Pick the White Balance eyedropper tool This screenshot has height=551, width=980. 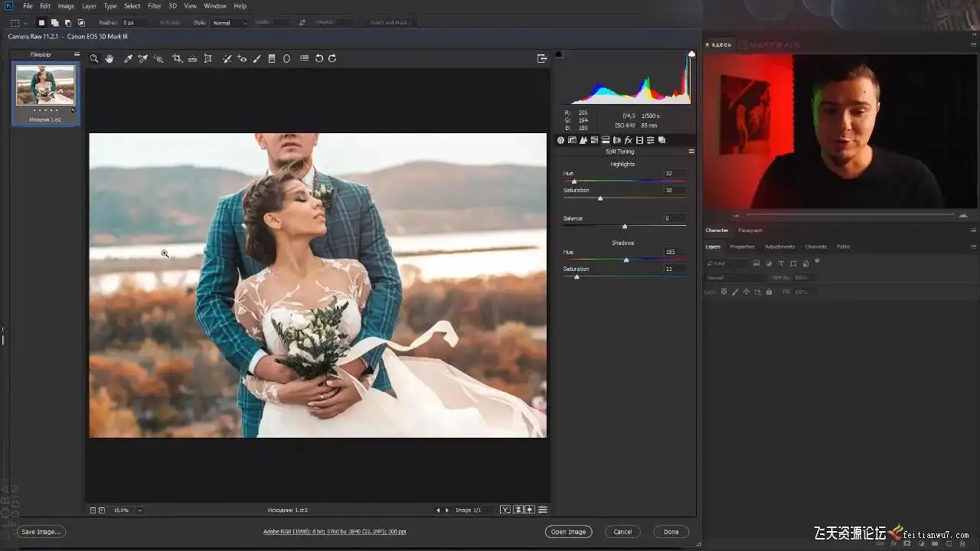coord(128,58)
